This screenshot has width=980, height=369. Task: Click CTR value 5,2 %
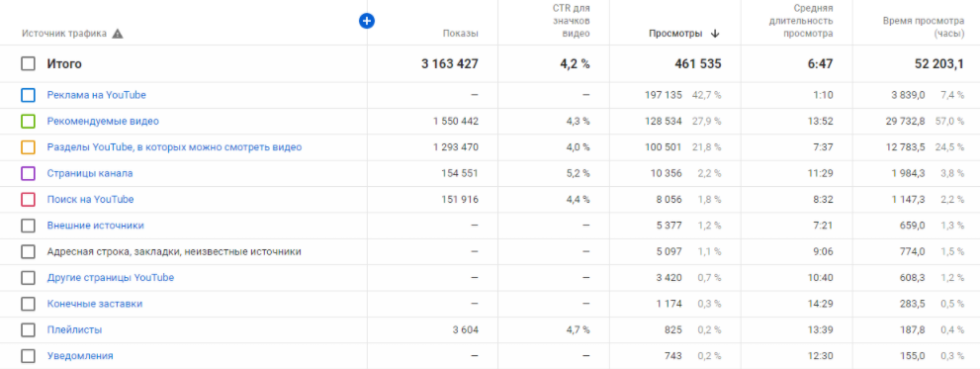click(x=578, y=173)
